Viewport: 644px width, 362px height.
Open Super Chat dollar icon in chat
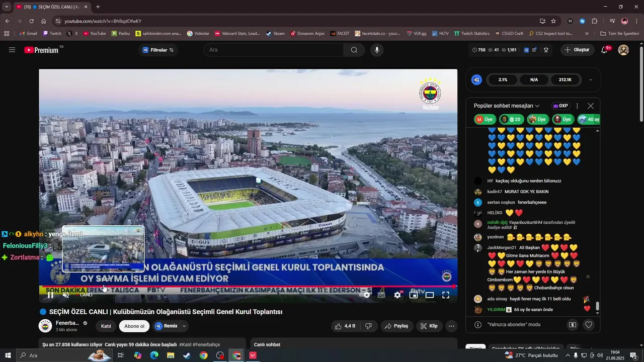point(573,325)
